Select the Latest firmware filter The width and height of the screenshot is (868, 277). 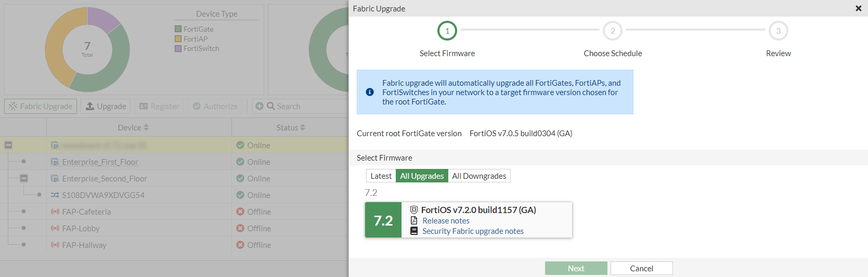381,176
